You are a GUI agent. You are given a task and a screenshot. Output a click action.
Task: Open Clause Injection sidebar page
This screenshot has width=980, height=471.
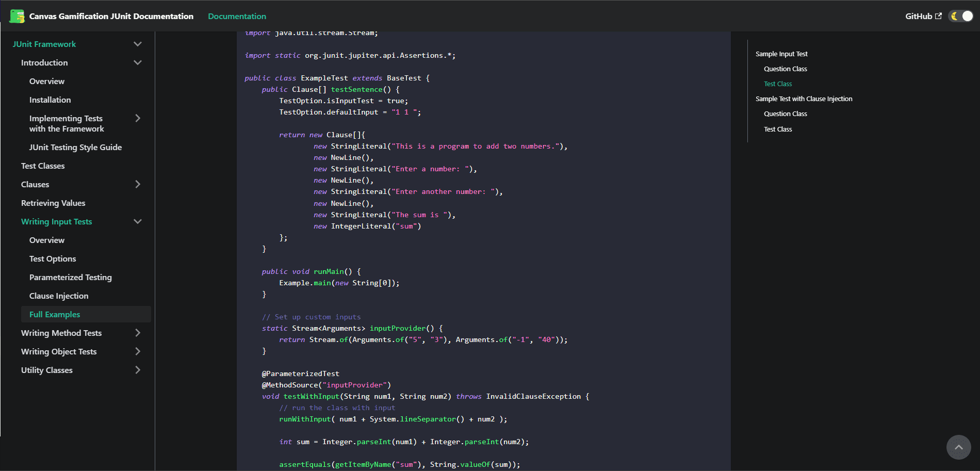pos(59,296)
